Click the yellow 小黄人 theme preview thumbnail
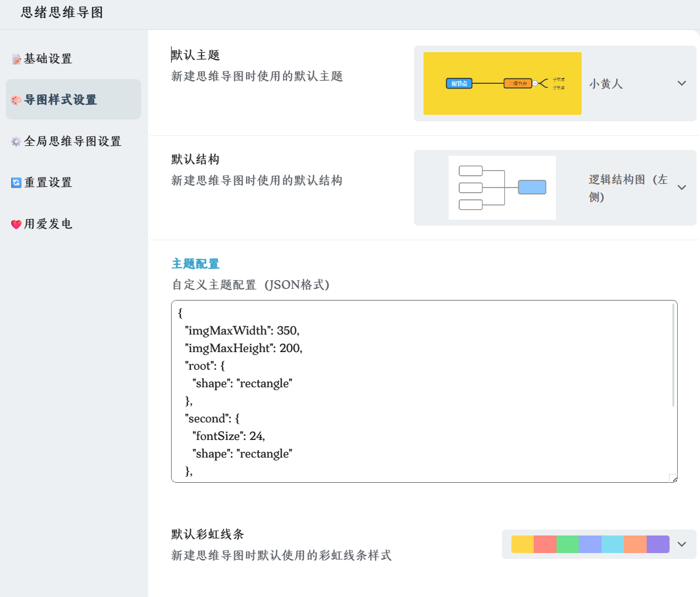700x597 pixels. [502, 83]
